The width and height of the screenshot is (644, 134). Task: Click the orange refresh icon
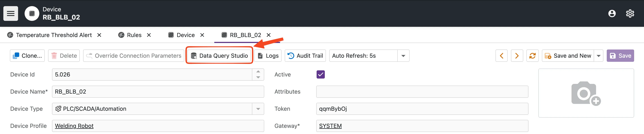click(532, 56)
